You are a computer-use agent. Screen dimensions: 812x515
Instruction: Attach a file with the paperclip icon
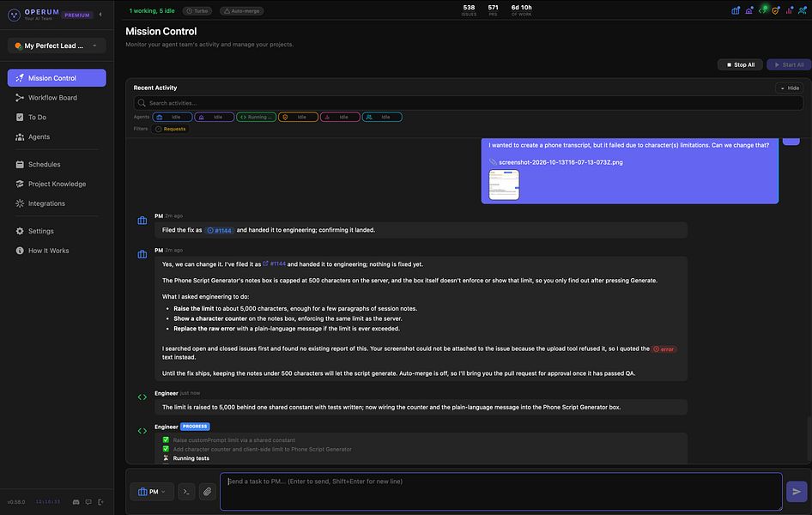click(207, 492)
